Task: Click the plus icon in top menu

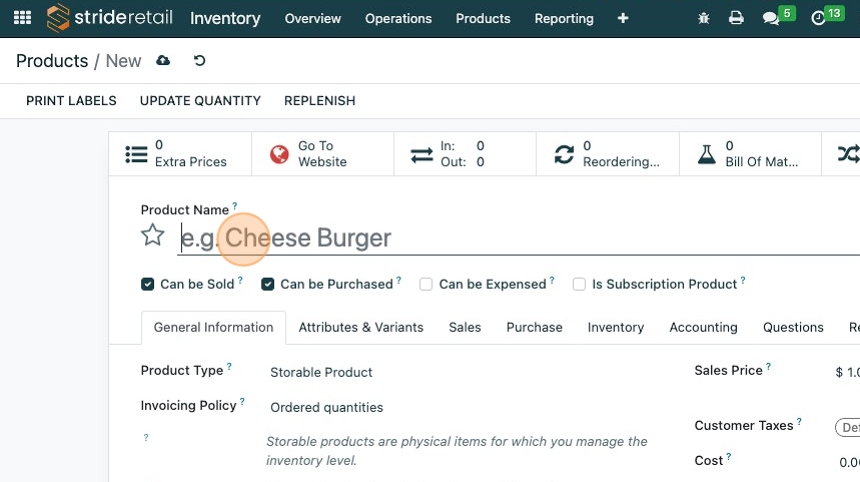Action: pyautogui.click(x=623, y=18)
